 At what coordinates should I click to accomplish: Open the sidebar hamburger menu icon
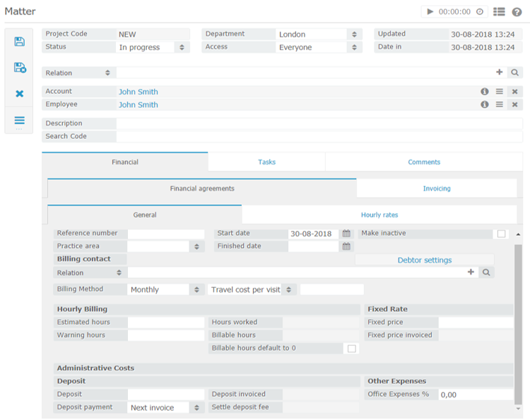[19, 120]
